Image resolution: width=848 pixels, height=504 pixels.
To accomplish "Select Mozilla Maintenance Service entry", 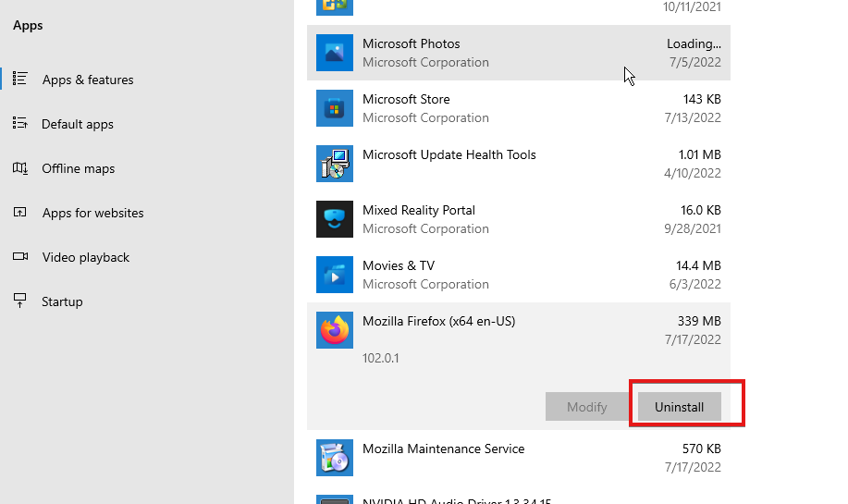I will click(x=519, y=458).
